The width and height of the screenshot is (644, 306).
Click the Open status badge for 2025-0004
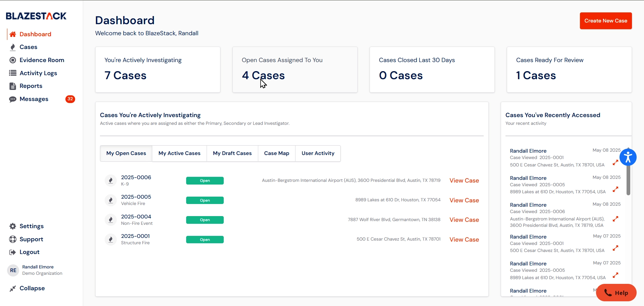click(x=205, y=220)
